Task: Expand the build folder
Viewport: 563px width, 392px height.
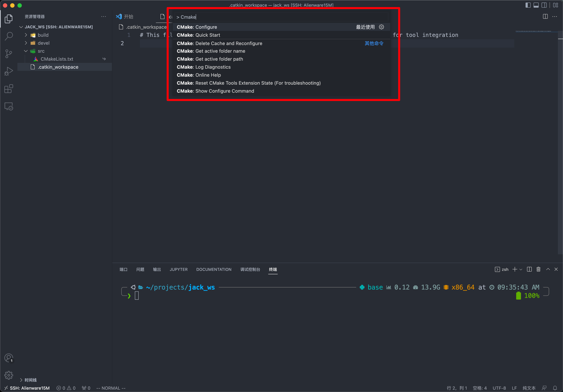Action: (x=65, y=35)
